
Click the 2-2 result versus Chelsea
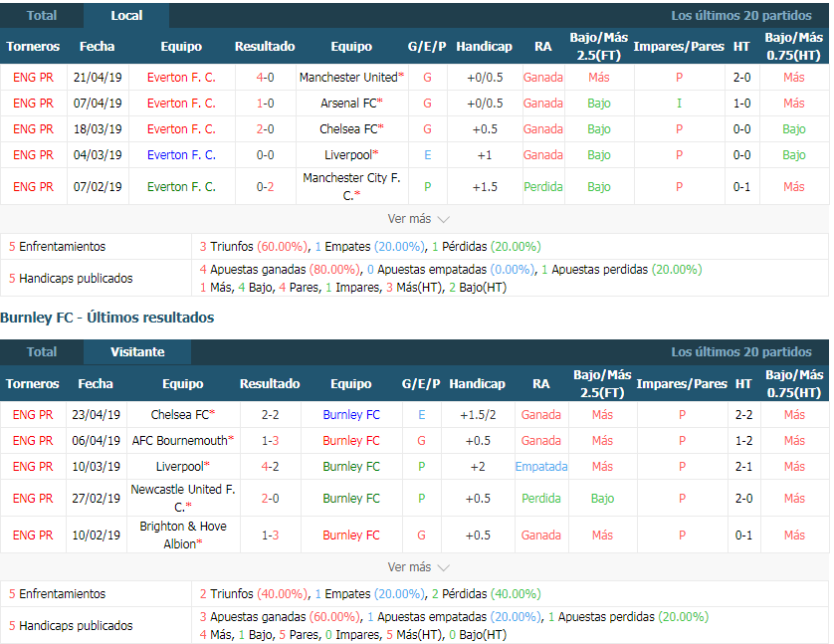(270, 415)
